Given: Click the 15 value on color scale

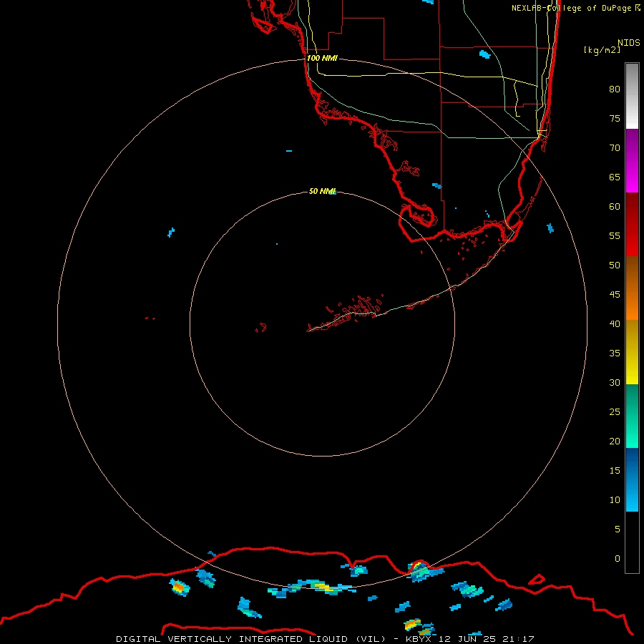Looking at the screenshot, I should click(x=615, y=470).
